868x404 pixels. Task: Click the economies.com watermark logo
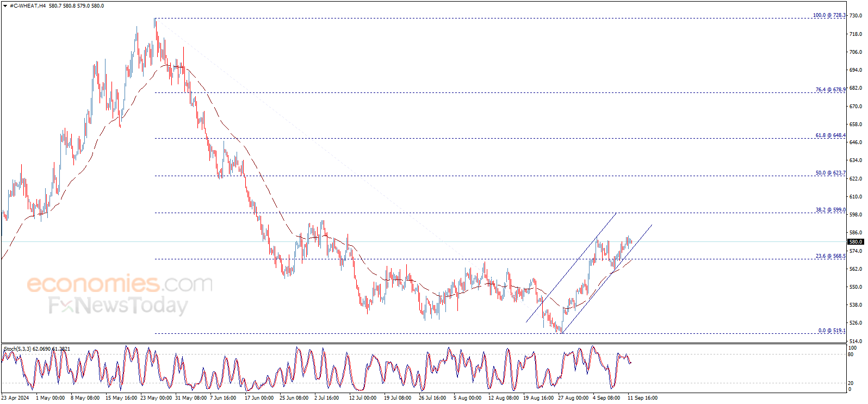click(120, 284)
